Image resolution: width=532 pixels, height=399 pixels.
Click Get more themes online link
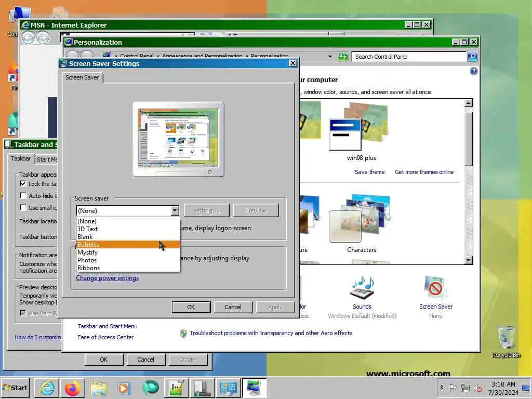pos(424,172)
